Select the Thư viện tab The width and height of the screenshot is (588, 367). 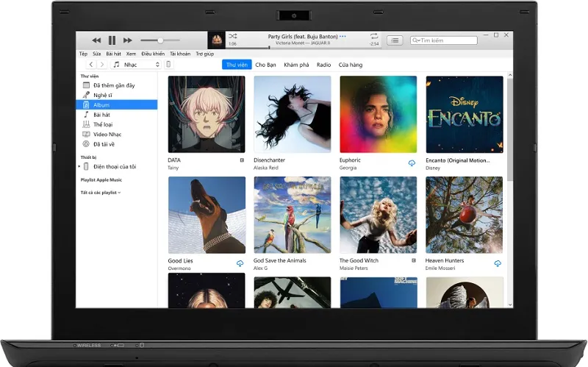[x=237, y=65]
